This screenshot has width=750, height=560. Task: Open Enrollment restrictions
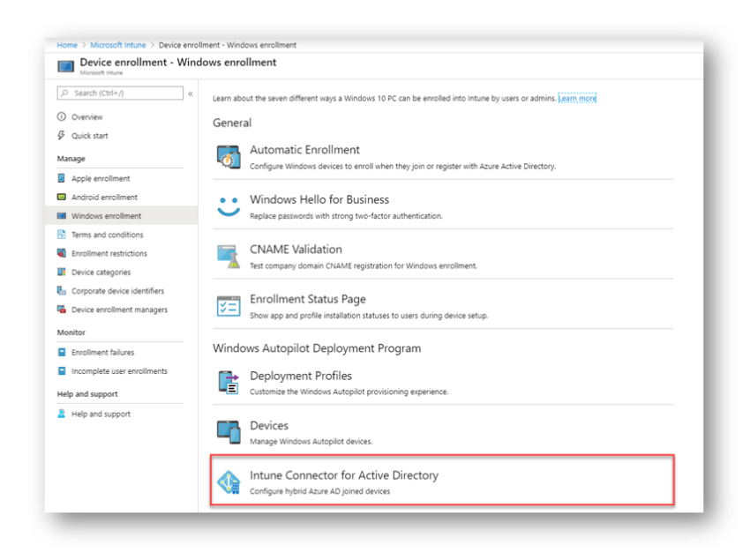pos(109,253)
